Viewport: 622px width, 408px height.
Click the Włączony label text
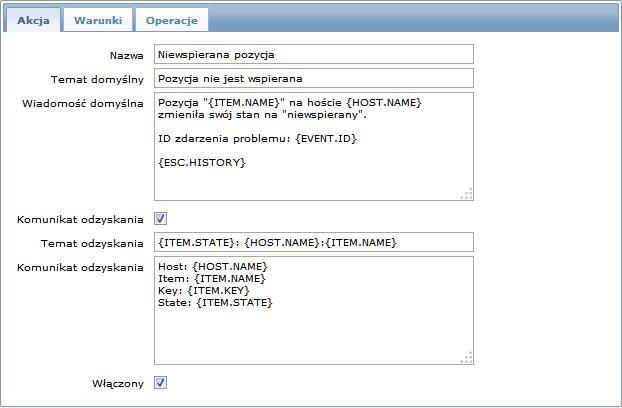click(x=118, y=383)
